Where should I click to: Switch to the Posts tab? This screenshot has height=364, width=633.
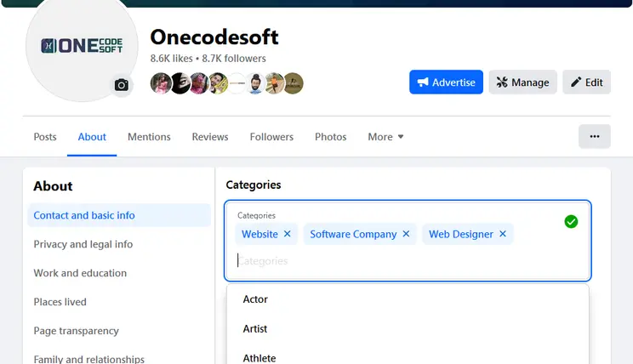[45, 137]
